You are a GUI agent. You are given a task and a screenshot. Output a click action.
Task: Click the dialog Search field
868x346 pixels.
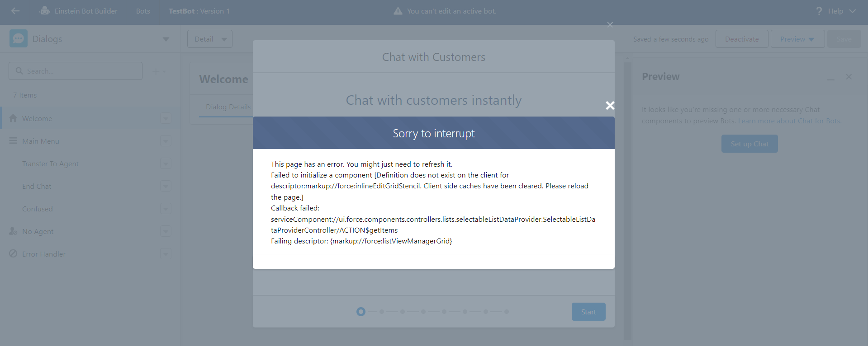(x=76, y=71)
